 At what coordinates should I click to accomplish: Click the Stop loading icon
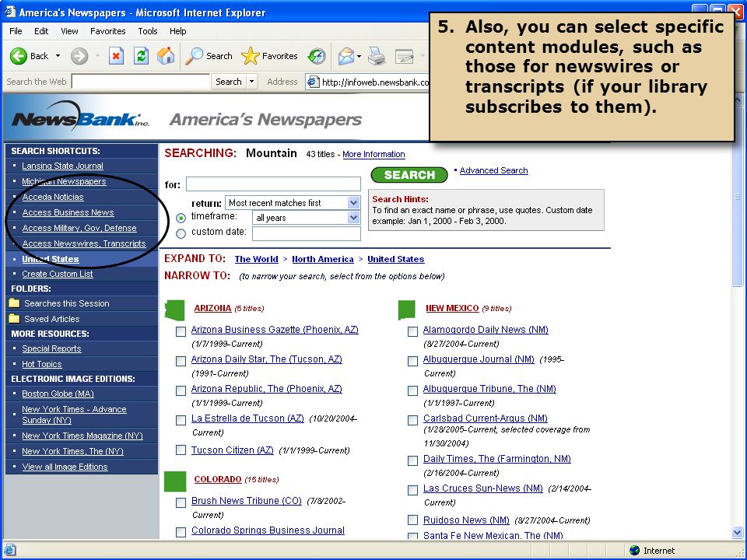click(x=116, y=56)
